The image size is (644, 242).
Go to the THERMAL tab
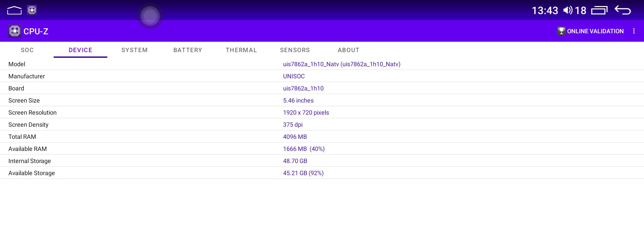[241, 50]
